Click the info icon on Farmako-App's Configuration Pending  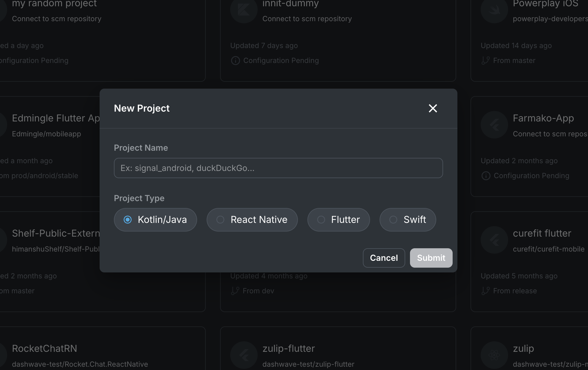pyautogui.click(x=485, y=176)
